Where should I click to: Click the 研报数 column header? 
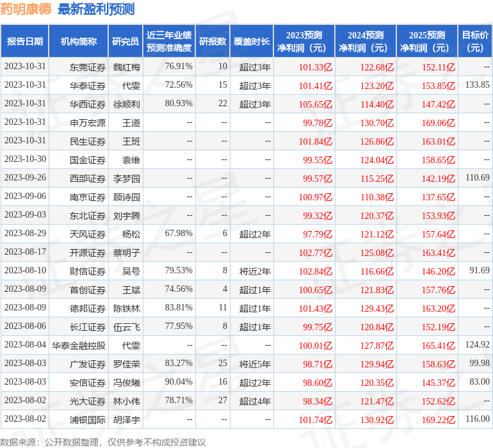coord(213,41)
